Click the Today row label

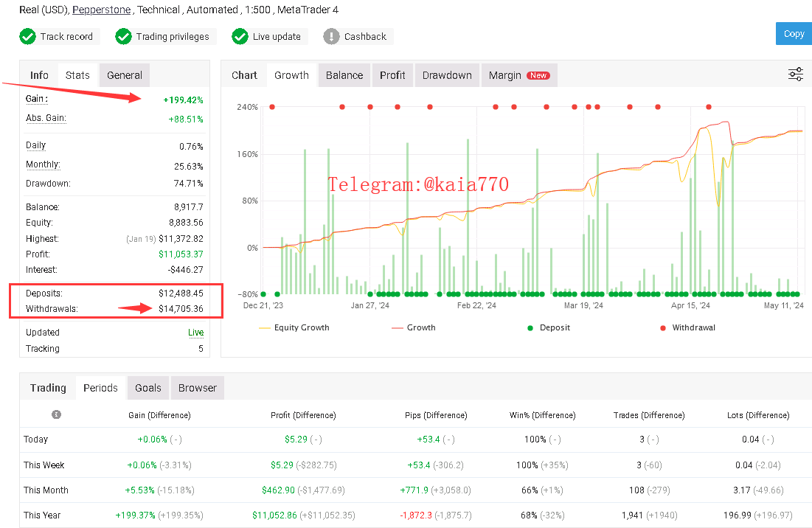tap(35, 440)
